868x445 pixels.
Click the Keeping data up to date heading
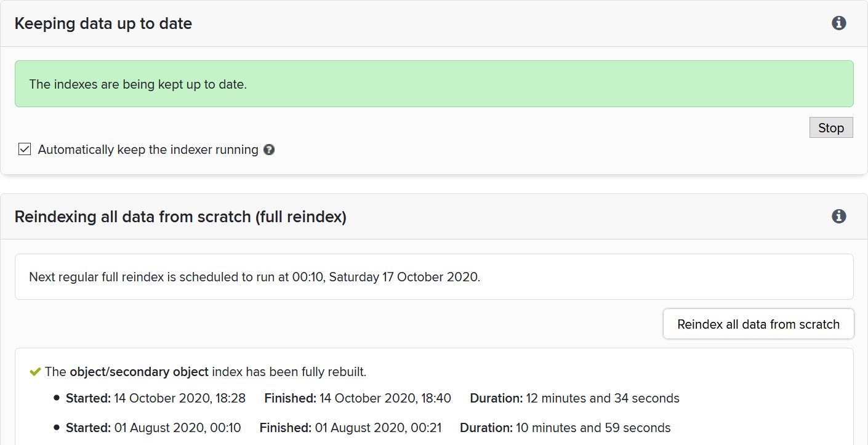[103, 23]
